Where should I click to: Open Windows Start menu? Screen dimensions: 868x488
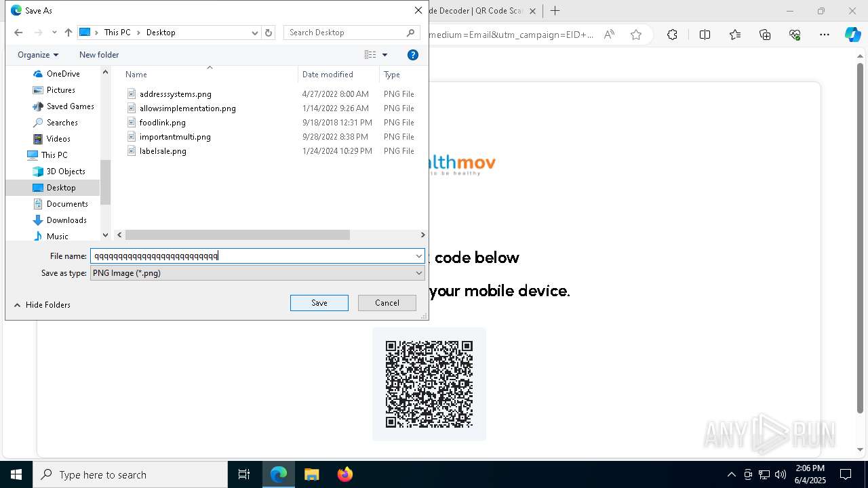point(16,474)
